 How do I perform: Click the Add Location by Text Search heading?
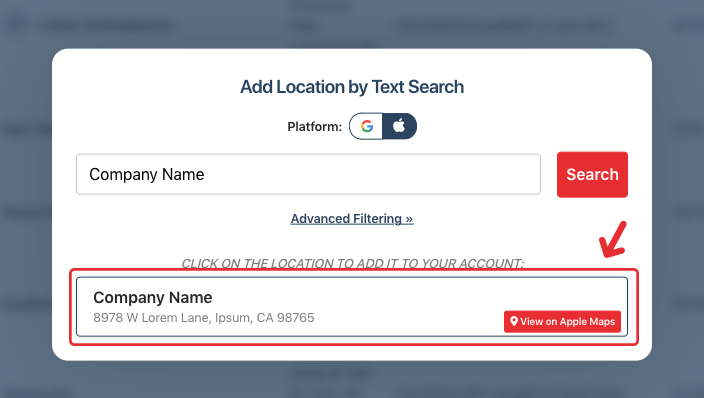pyautogui.click(x=352, y=87)
